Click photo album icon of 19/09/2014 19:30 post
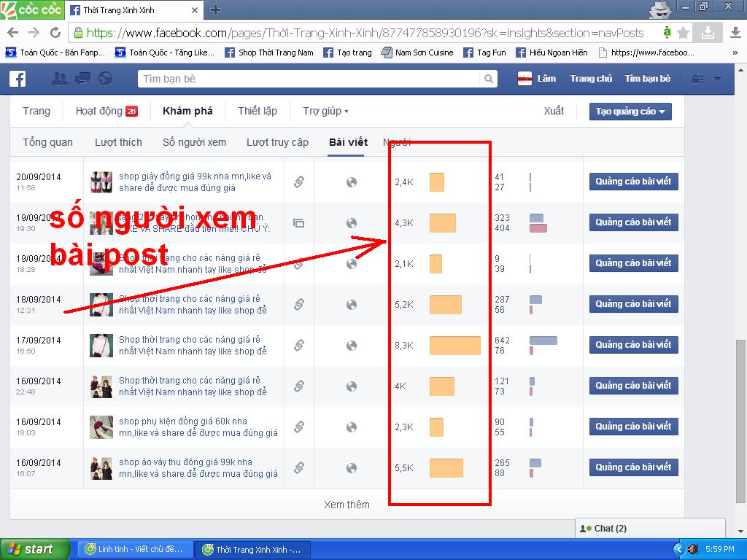The width and height of the screenshot is (747, 560). (x=299, y=223)
